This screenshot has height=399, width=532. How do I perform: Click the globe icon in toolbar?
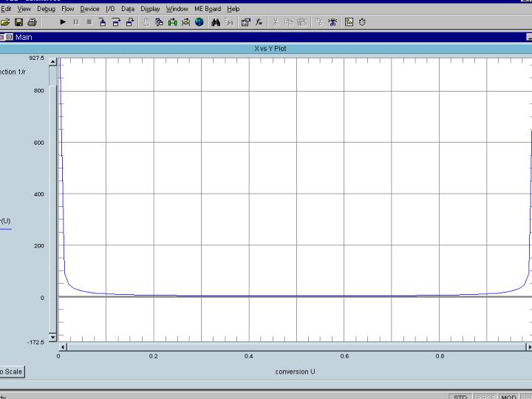pyautogui.click(x=199, y=22)
